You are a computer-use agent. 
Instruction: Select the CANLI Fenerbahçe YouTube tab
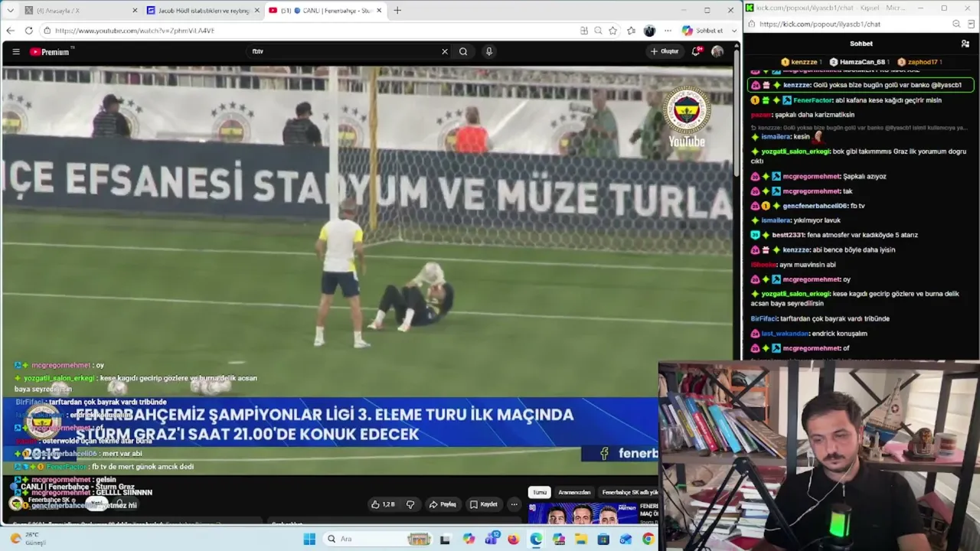(x=325, y=11)
